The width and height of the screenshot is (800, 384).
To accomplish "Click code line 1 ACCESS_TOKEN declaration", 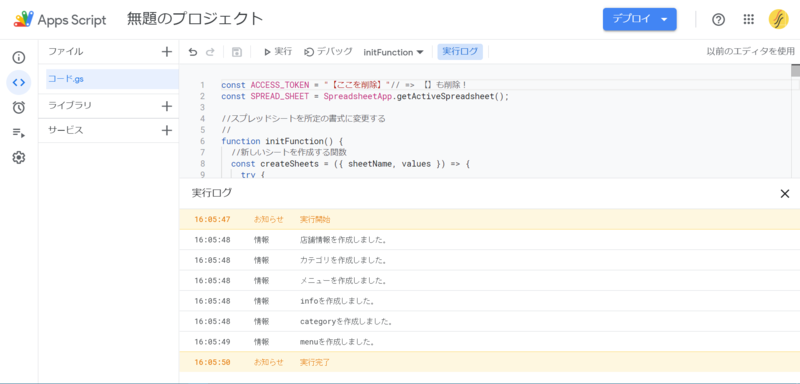I will point(344,85).
